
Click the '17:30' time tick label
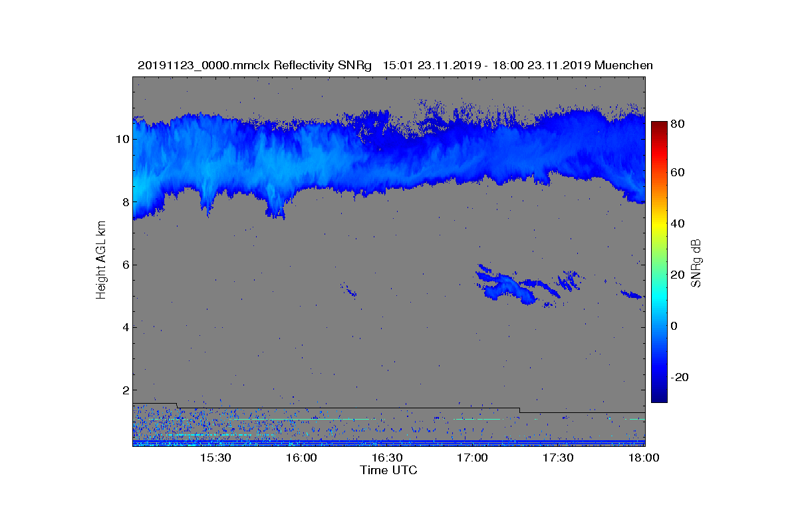(x=559, y=458)
